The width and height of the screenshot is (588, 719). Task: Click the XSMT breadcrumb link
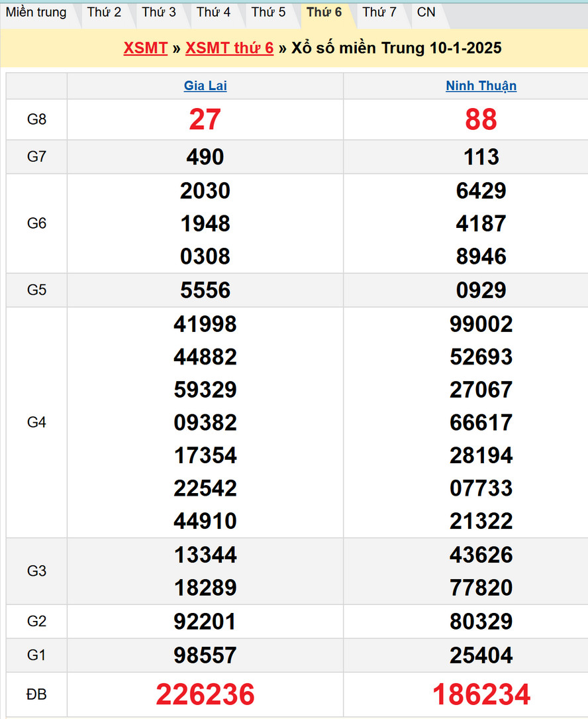click(x=145, y=48)
